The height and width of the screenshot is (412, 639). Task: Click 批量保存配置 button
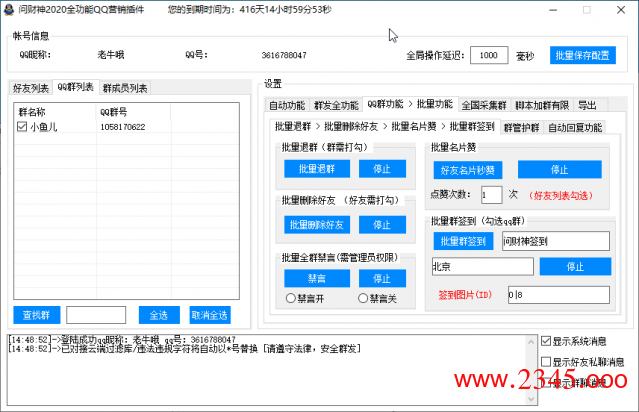582,55
